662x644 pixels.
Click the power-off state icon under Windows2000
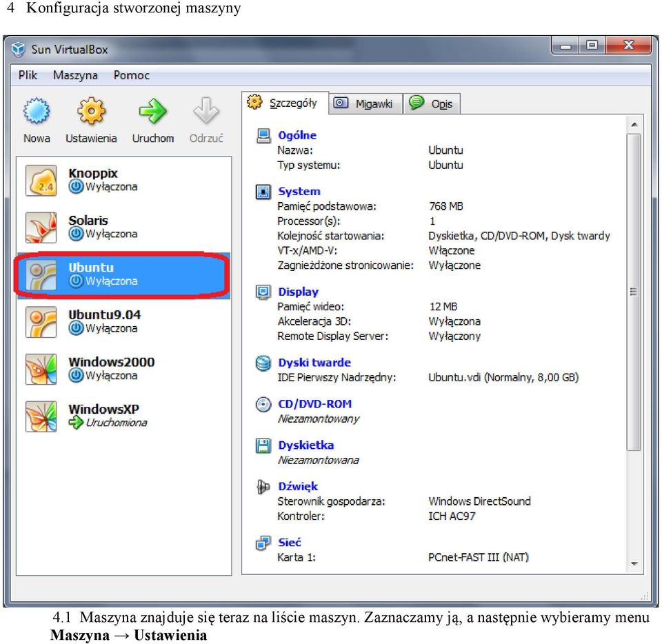[x=76, y=375]
